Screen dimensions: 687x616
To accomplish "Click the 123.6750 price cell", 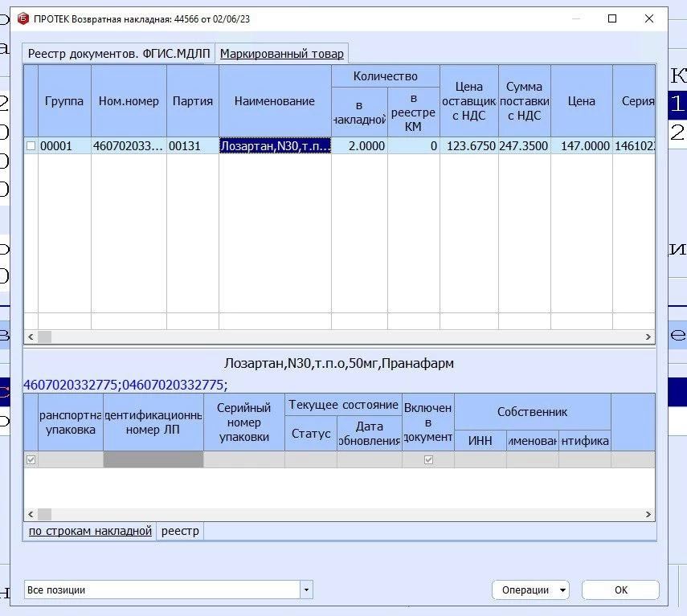I will pyautogui.click(x=468, y=146).
